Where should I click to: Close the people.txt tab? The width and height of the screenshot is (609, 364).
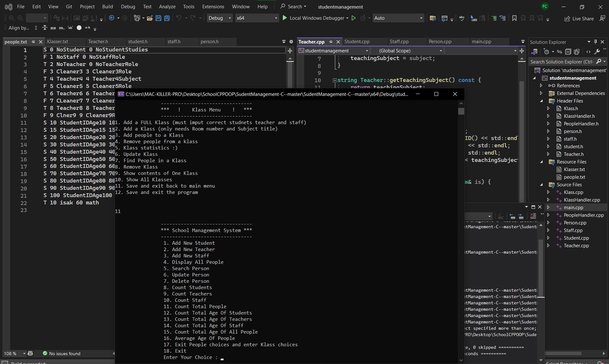coord(40,42)
